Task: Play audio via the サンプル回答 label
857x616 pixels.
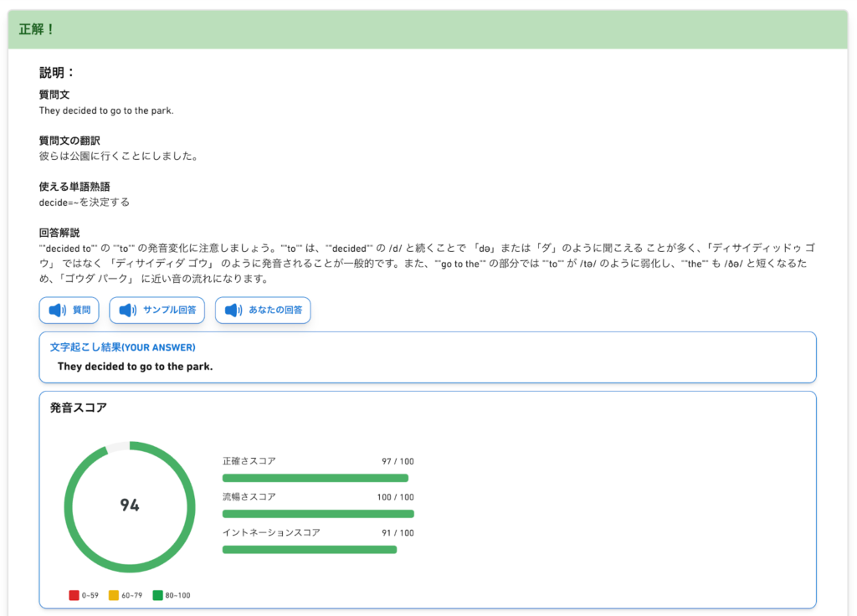Action: tap(169, 311)
